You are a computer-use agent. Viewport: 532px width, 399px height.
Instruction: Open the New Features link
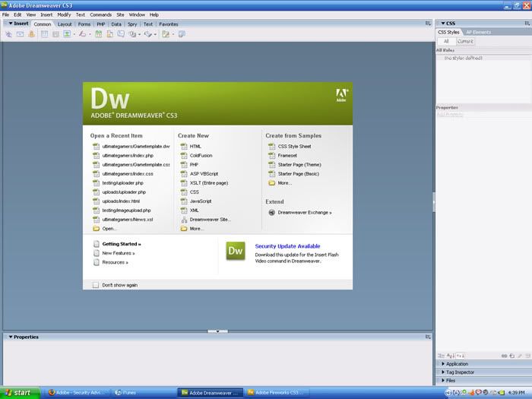tap(118, 253)
